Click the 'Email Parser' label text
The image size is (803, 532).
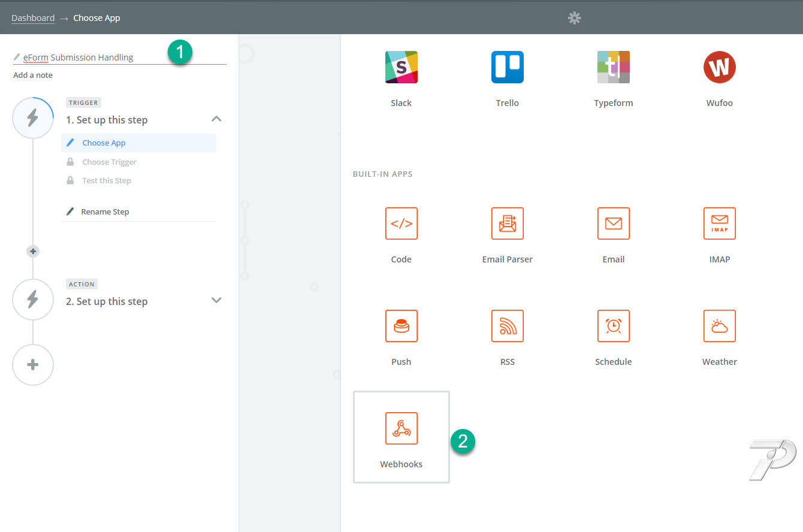point(507,259)
